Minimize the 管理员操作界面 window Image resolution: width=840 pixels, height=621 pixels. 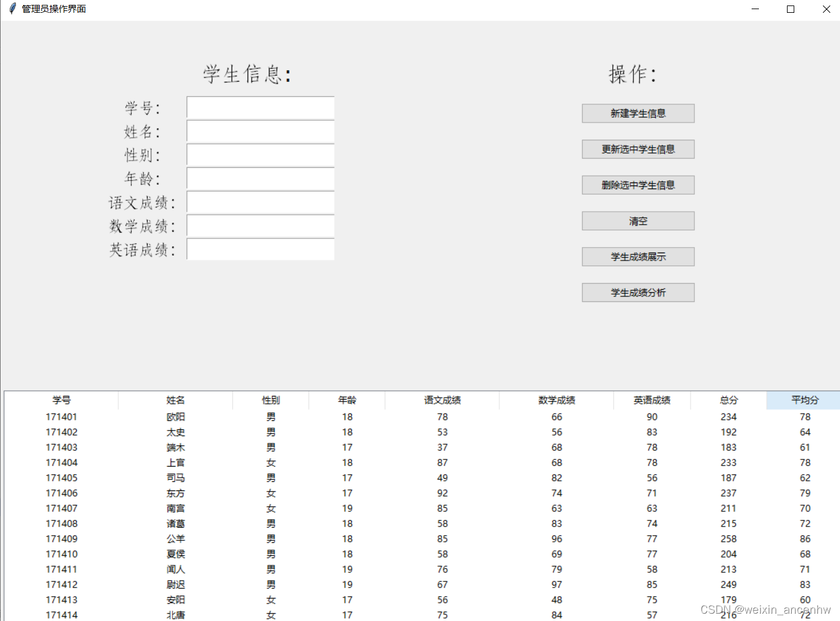[x=755, y=9]
